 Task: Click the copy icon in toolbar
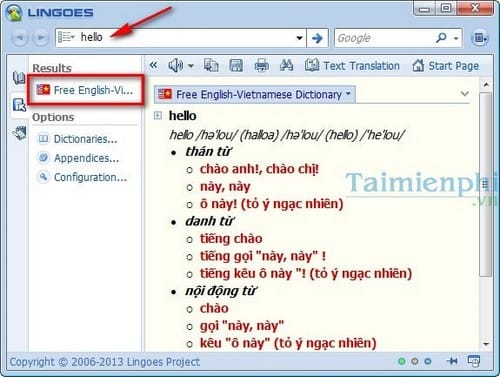point(211,65)
